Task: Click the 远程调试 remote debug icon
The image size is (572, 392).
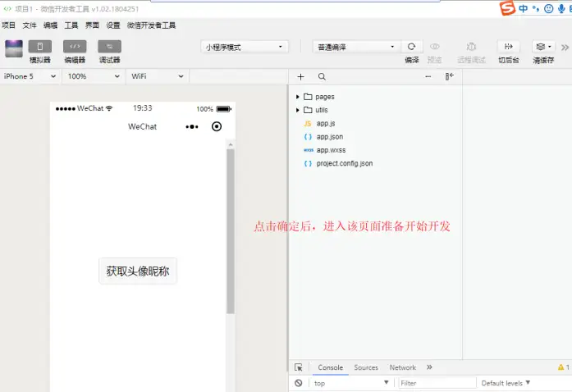Action: tap(471, 47)
